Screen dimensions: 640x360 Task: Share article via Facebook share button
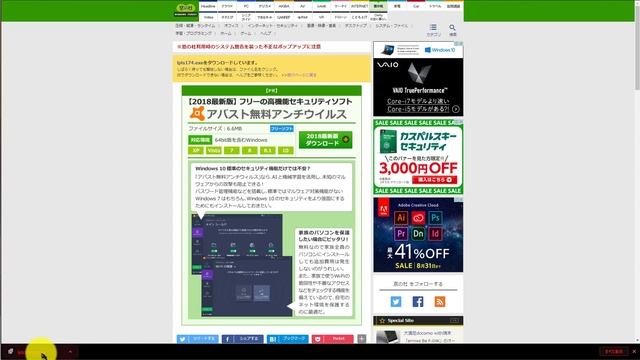pos(242,339)
